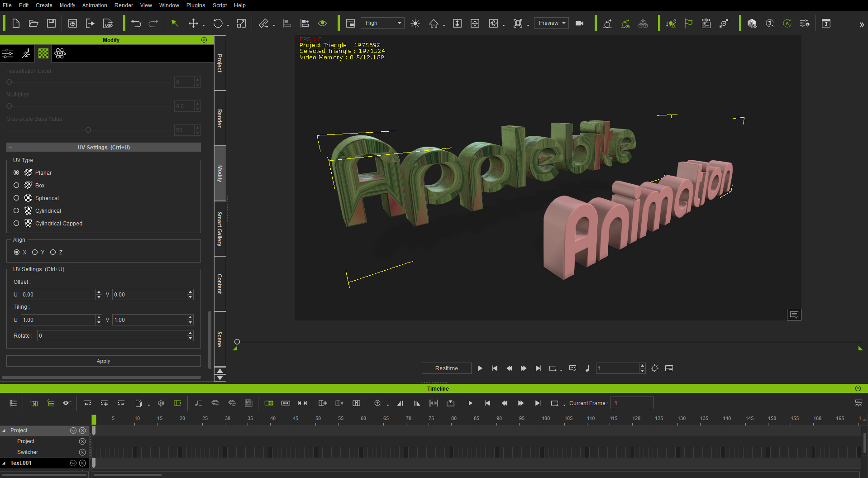Select the Planar UV type

point(16,172)
